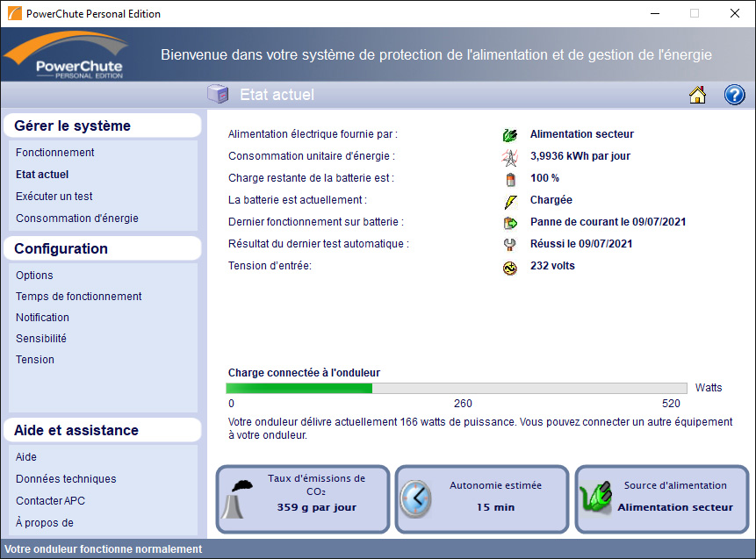Click the Taux d'émissions de CO₂ card
The image size is (756, 559).
point(303,499)
